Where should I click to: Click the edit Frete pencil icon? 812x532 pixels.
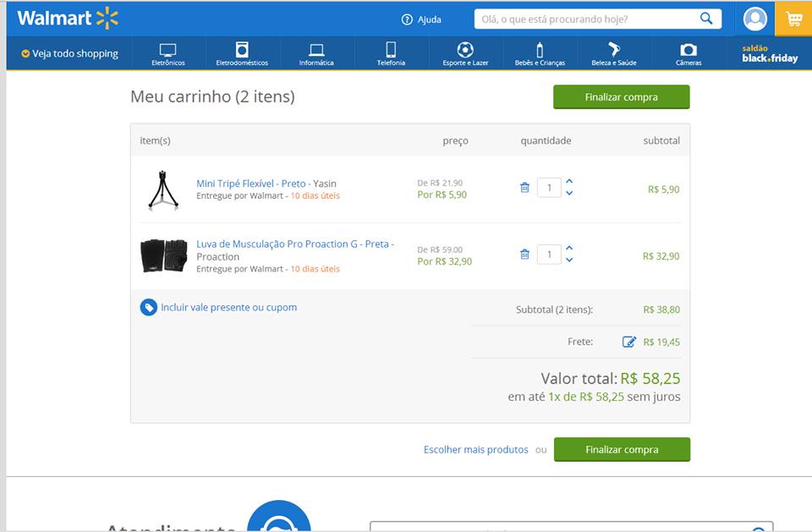628,342
